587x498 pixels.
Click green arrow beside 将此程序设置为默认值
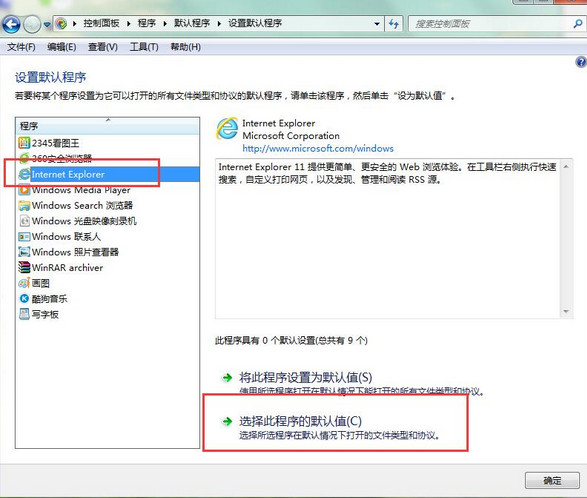coord(227,377)
